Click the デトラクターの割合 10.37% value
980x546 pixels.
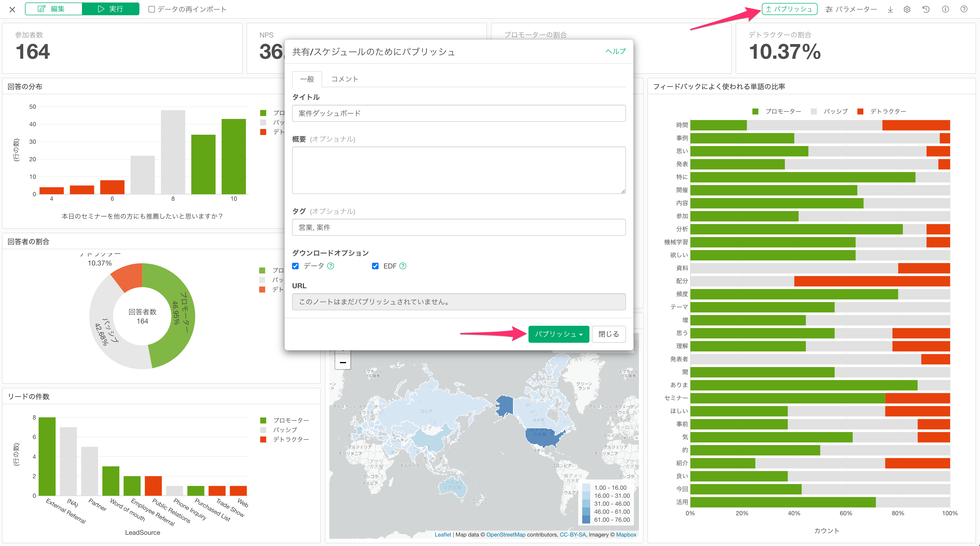784,52
